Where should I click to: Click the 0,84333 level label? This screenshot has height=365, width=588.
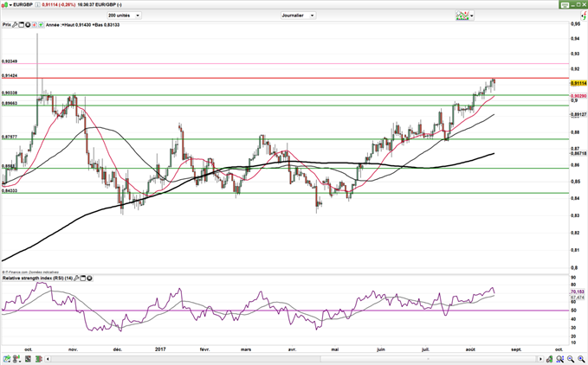coord(10,190)
